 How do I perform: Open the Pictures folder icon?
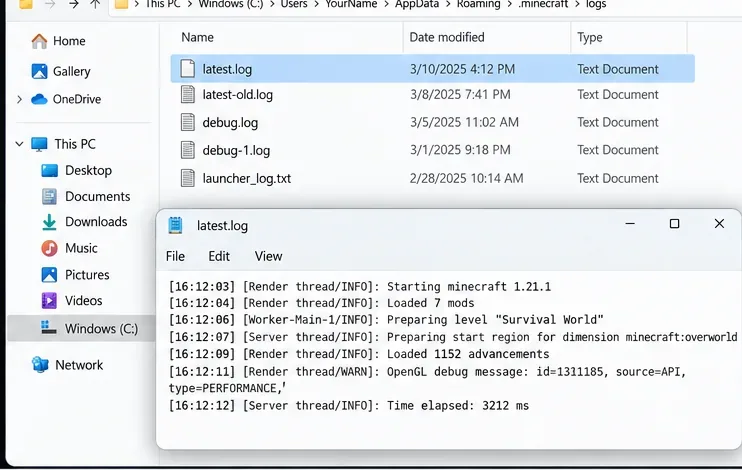click(49, 275)
